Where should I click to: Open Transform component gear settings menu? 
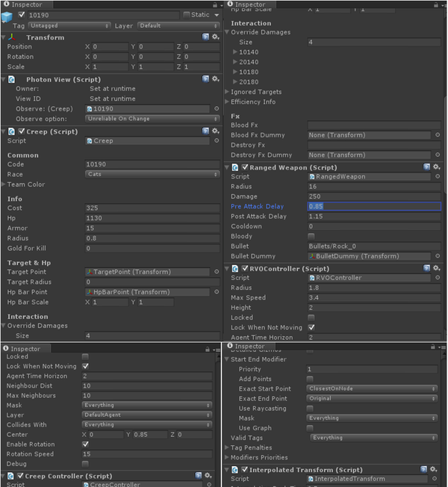216,37
